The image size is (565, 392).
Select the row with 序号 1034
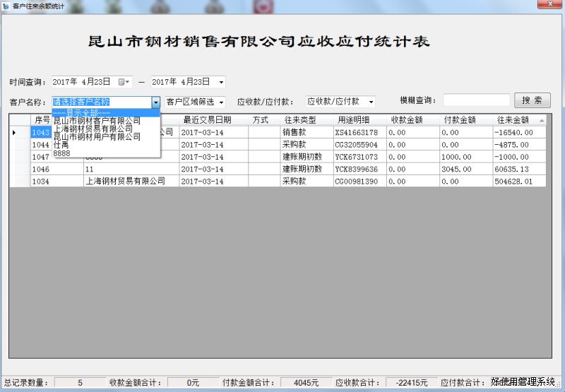[41, 182]
